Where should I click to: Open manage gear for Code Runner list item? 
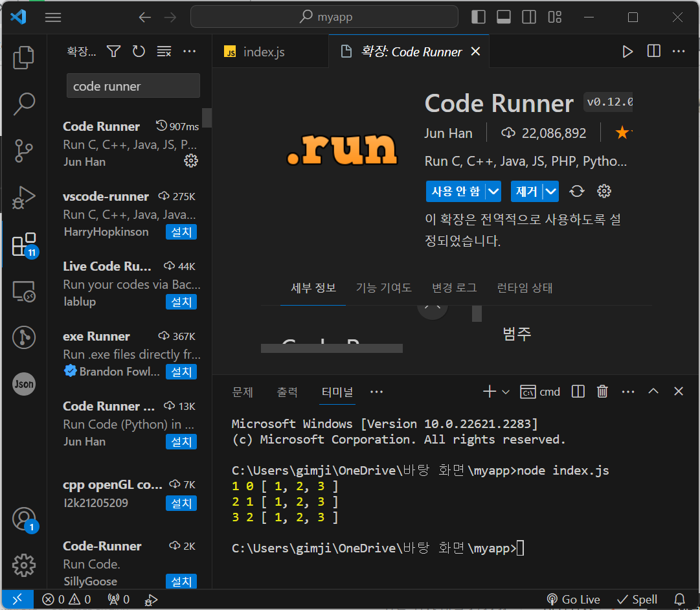(x=191, y=161)
